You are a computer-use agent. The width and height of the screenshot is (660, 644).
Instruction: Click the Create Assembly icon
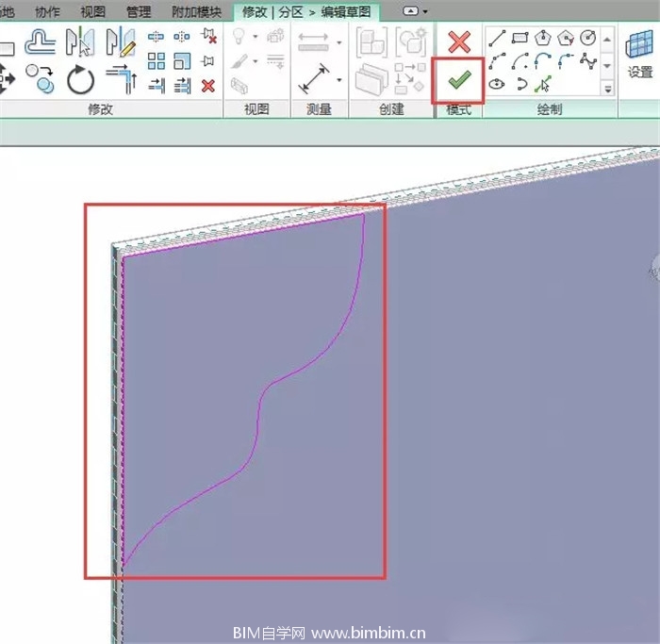371,42
